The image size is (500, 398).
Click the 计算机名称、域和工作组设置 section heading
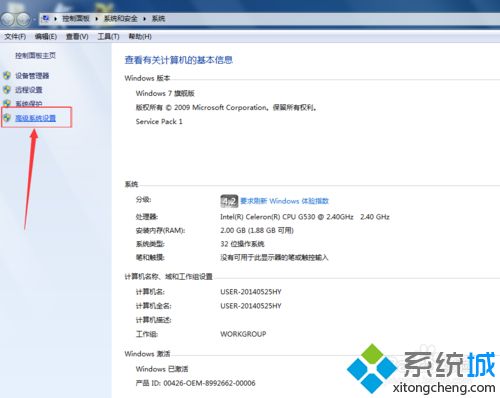click(168, 277)
